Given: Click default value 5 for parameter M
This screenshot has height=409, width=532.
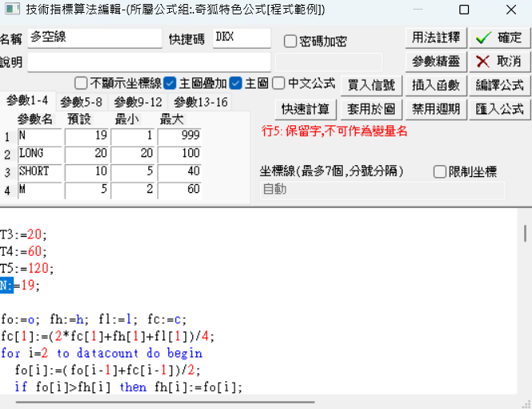Looking at the screenshot, I should (x=87, y=189).
